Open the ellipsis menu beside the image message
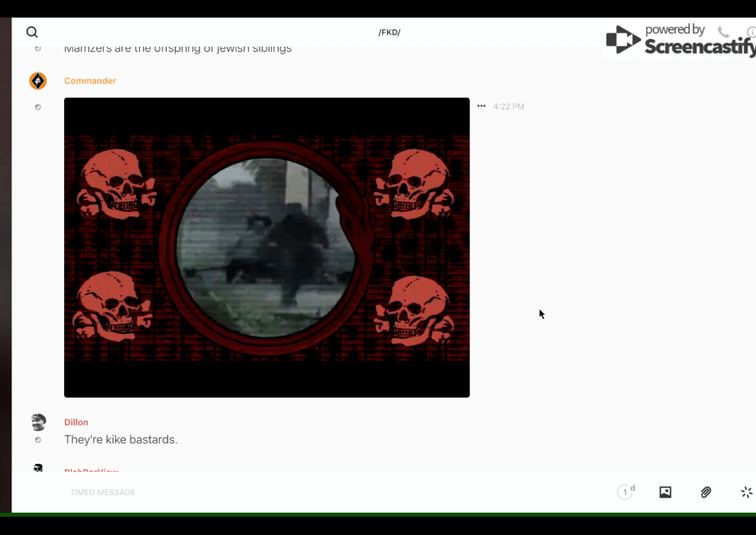Image resolution: width=756 pixels, height=535 pixels. [481, 106]
